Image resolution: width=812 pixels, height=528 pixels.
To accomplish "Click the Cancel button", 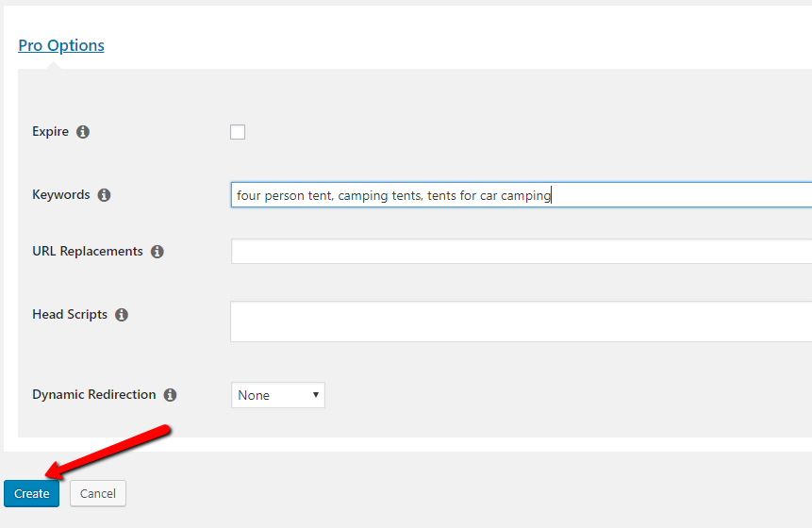I will [98, 493].
